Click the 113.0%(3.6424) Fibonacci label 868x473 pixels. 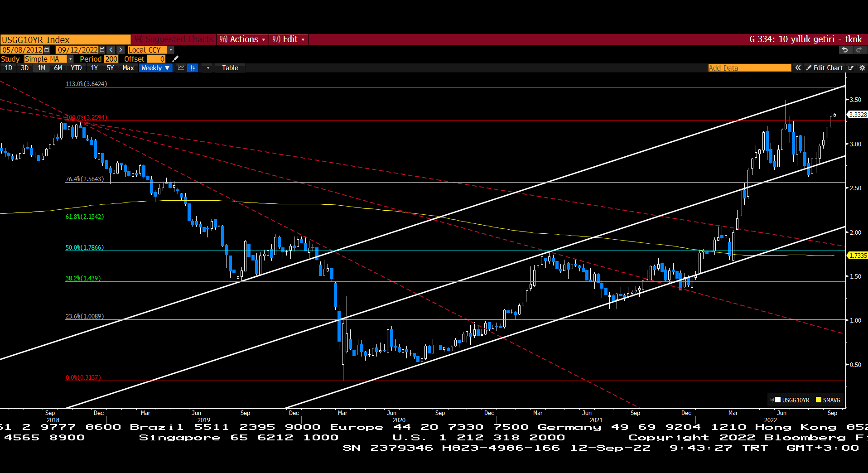pos(86,84)
